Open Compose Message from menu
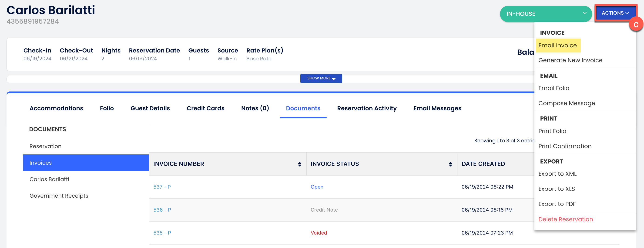The height and width of the screenshot is (248, 644). 567,103
